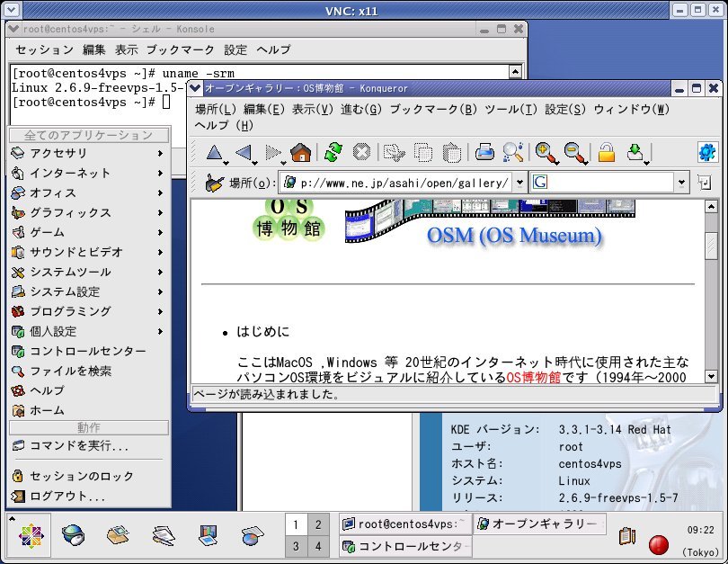Click the Stop loading icon in Konqueror
Viewport: 728px width, 564px height.
click(x=361, y=152)
